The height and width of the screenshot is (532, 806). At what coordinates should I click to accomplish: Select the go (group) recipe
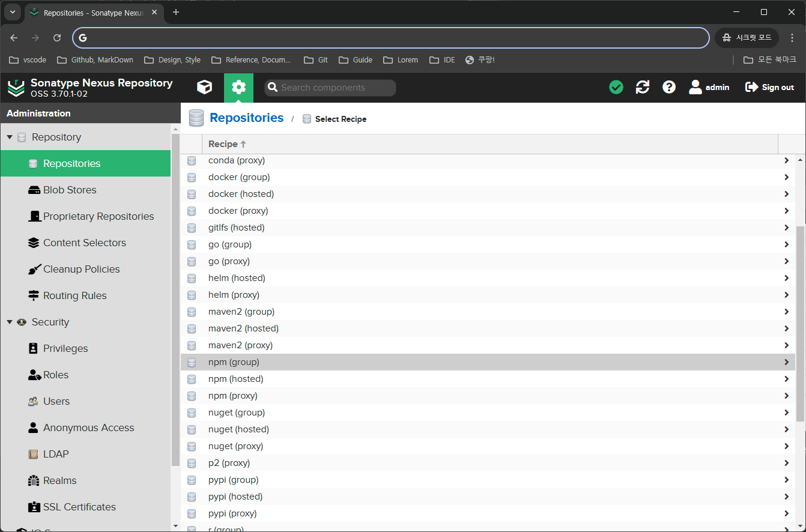[488, 244]
